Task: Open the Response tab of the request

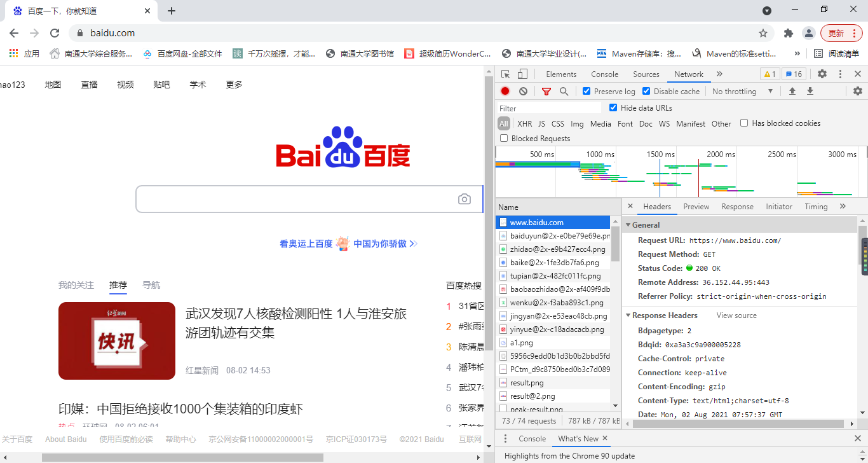Action: 738,207
